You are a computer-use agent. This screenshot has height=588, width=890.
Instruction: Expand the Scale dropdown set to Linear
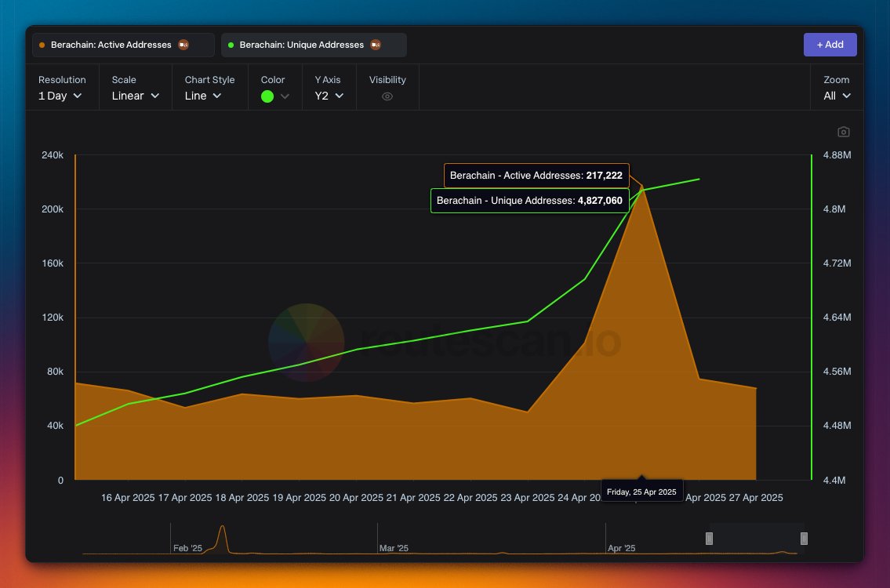[x=135, y=96]
